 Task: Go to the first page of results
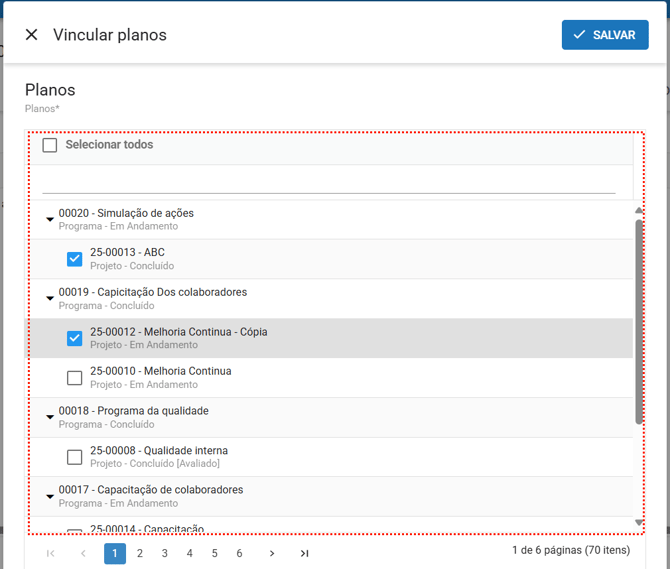[x=51, y=553]
